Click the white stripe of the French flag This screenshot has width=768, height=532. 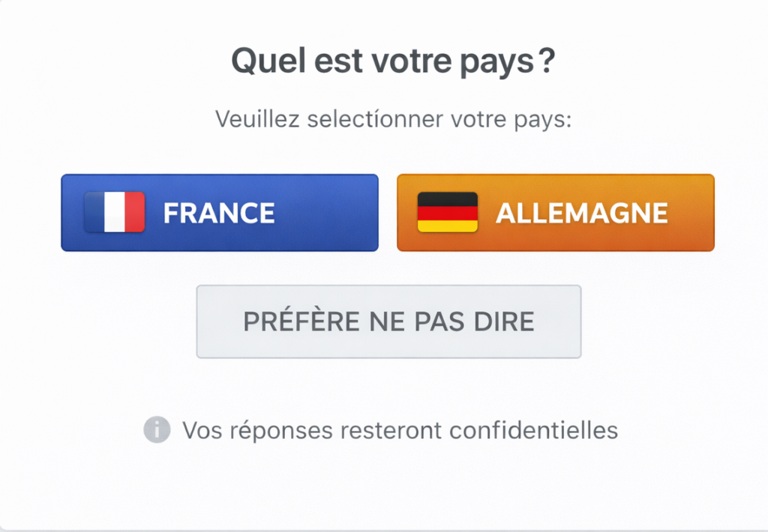click(115, 212)
